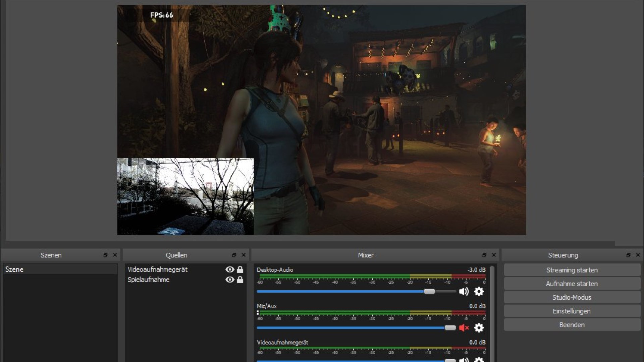The image size is (644, 362).
Task: Open Einstellungen
Action: pos(572,311)
